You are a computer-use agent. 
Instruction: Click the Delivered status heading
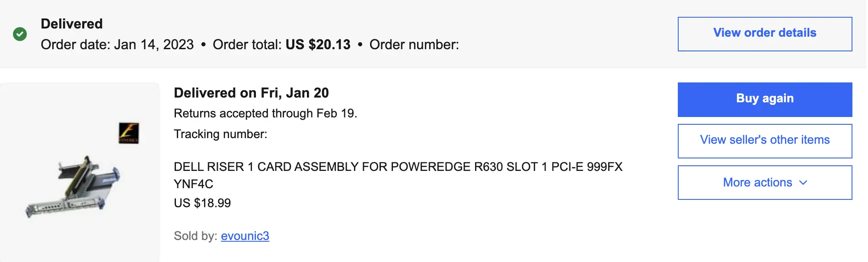pos(72,24)
